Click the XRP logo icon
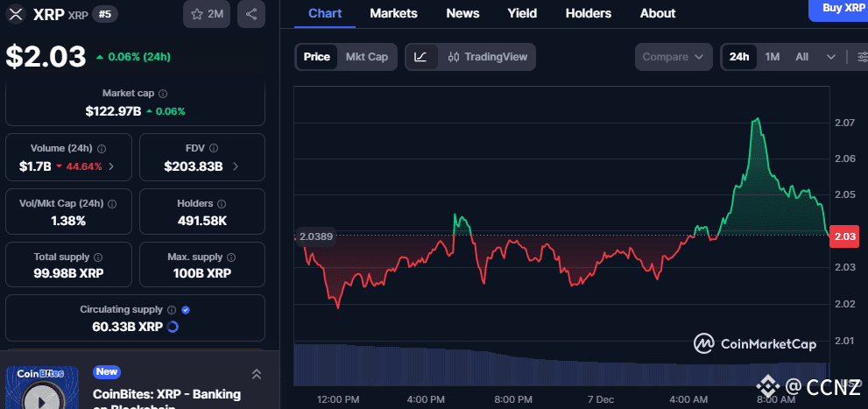 pos(15,14)
